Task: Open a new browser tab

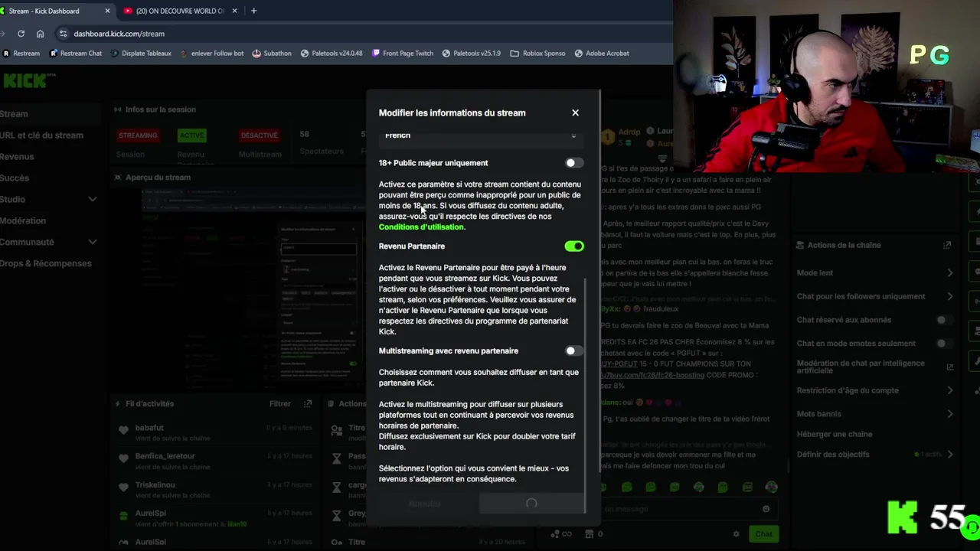Action: (x=253, y=11)
